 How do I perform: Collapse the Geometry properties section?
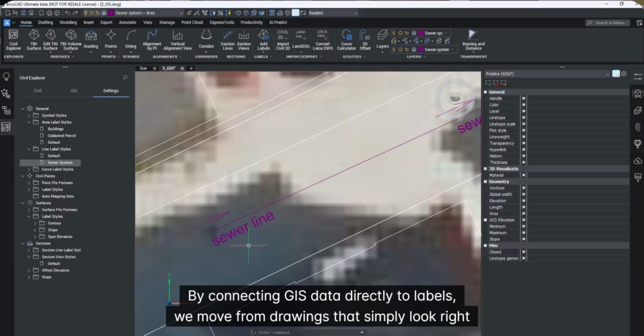pos(486,182)
